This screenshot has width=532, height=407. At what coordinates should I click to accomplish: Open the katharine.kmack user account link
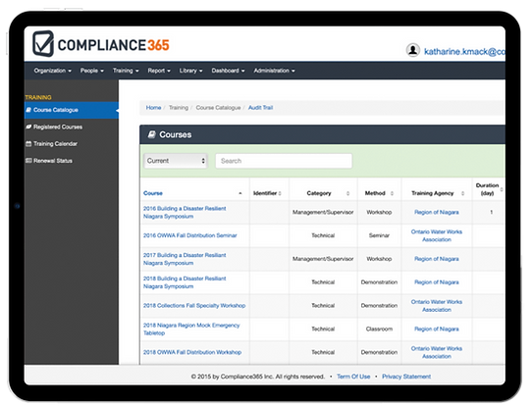(x=464, y=52)
